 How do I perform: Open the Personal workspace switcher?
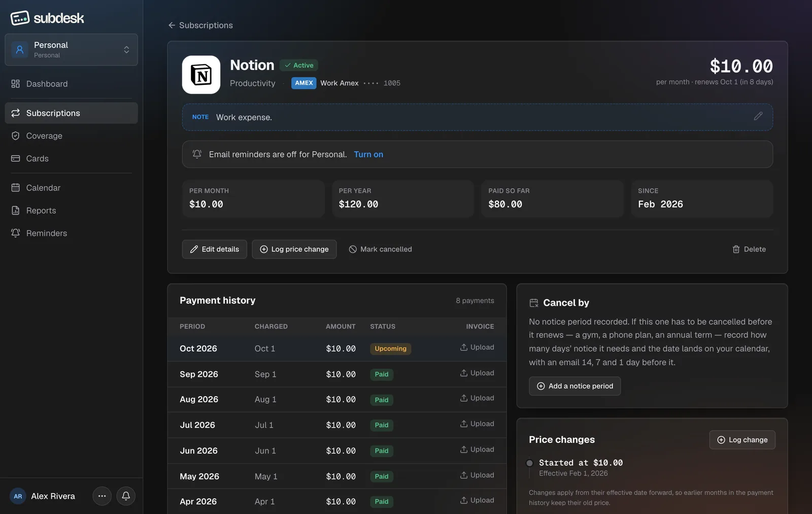(x=71, y=50)
